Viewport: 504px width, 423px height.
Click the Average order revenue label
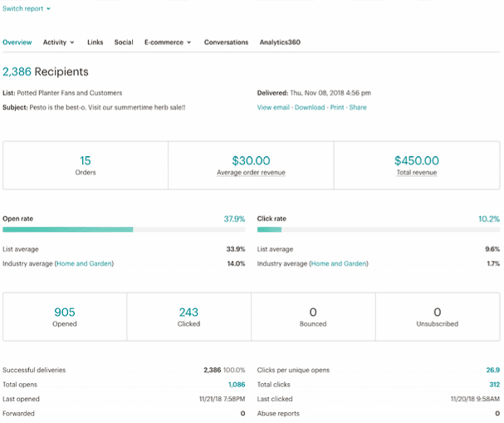[251, 172]
